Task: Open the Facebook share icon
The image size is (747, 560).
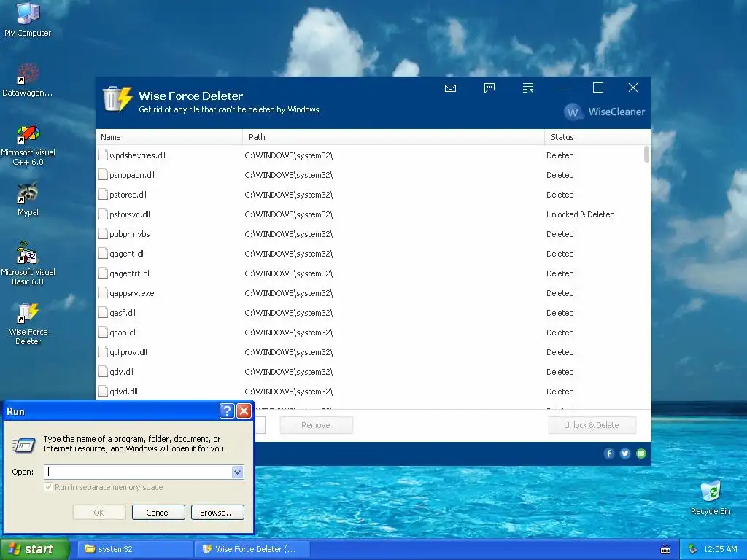Action: click(x=609, y=454)
